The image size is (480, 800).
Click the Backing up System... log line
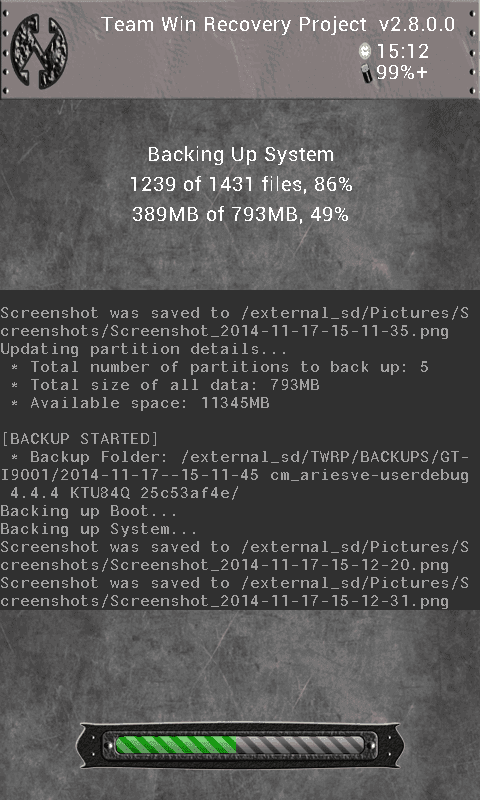click(x=99, y=529)
